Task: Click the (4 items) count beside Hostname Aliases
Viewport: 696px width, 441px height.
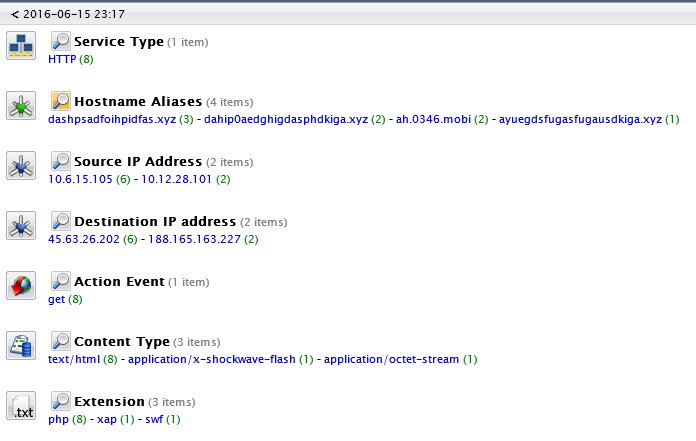Action: click(229, 102)
